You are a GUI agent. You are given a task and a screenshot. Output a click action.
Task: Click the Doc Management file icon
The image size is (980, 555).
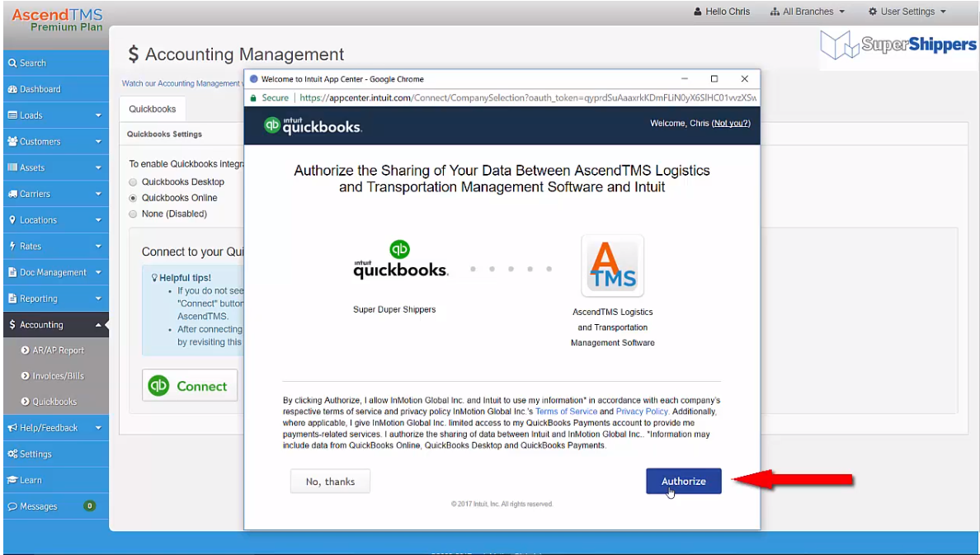12,272
